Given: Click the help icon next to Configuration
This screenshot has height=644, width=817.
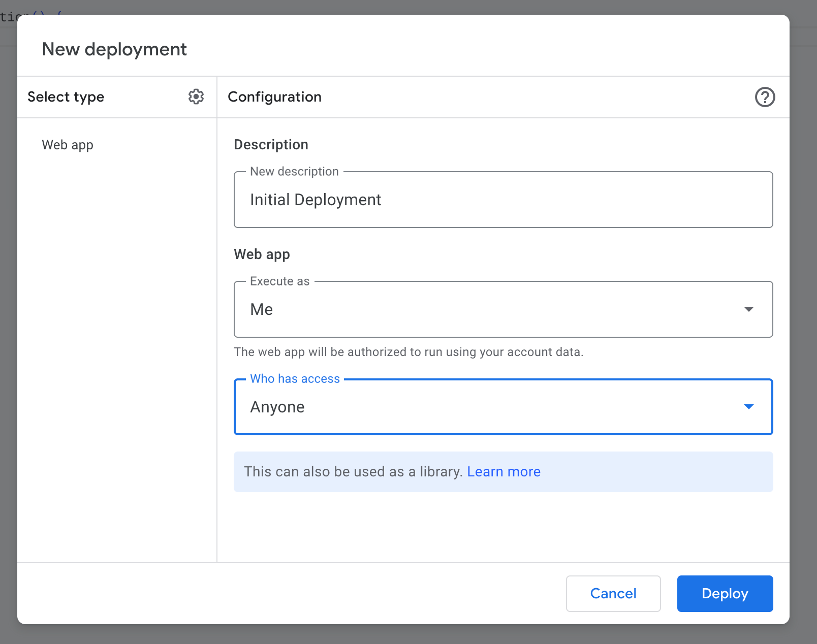Looking at the screenshot, I should (x=765, y=96).
